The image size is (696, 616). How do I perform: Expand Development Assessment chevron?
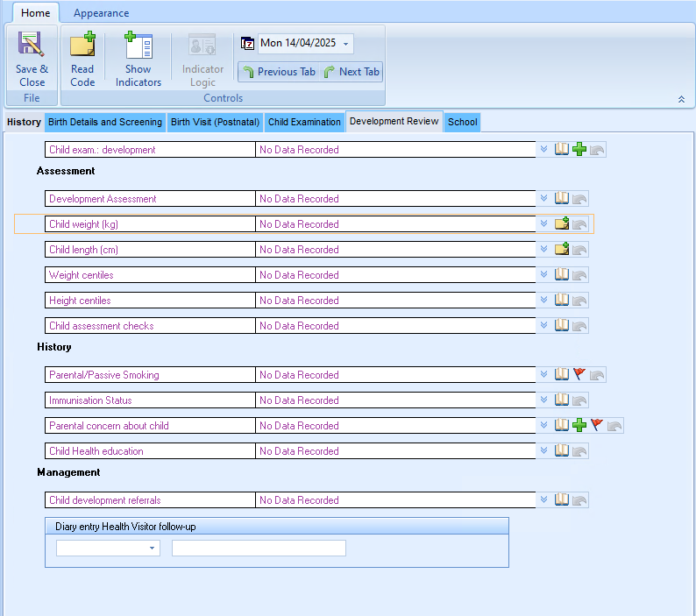[x=543, y=198]
